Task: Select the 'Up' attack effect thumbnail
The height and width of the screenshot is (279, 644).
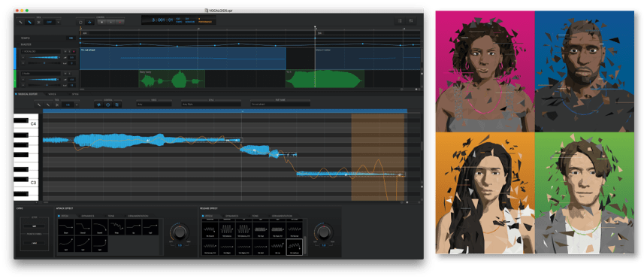Action: [x=134, y=227]
